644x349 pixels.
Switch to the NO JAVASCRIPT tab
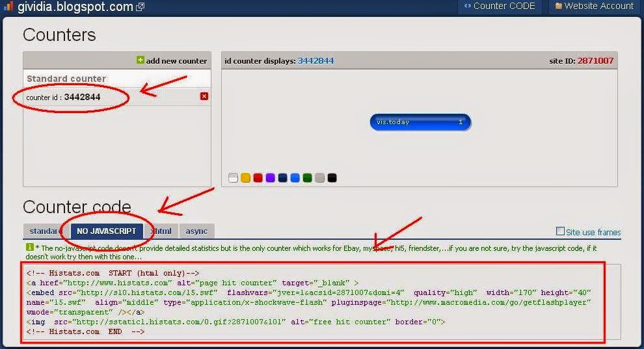click(107, 231)
